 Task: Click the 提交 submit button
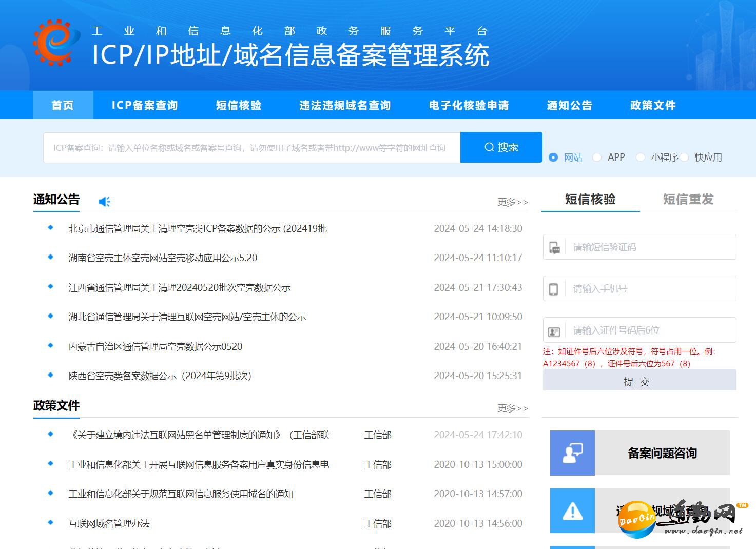(x=639, y=381)
